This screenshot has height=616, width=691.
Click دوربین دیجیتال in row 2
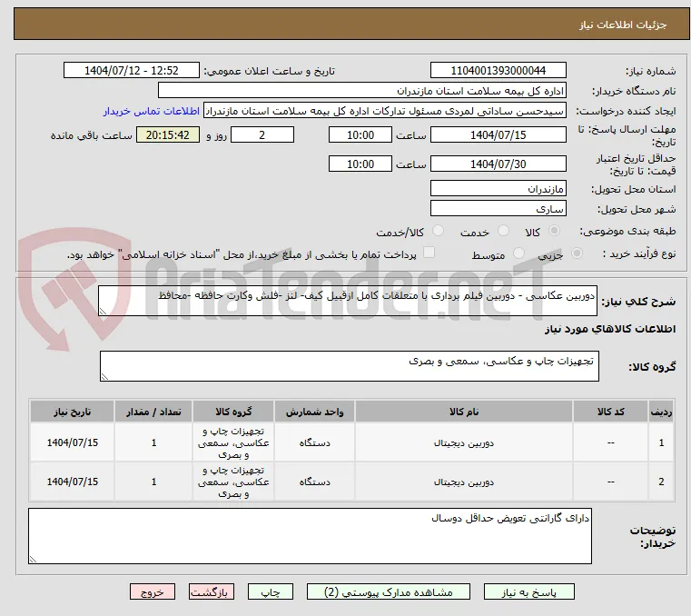pos(464,482)
